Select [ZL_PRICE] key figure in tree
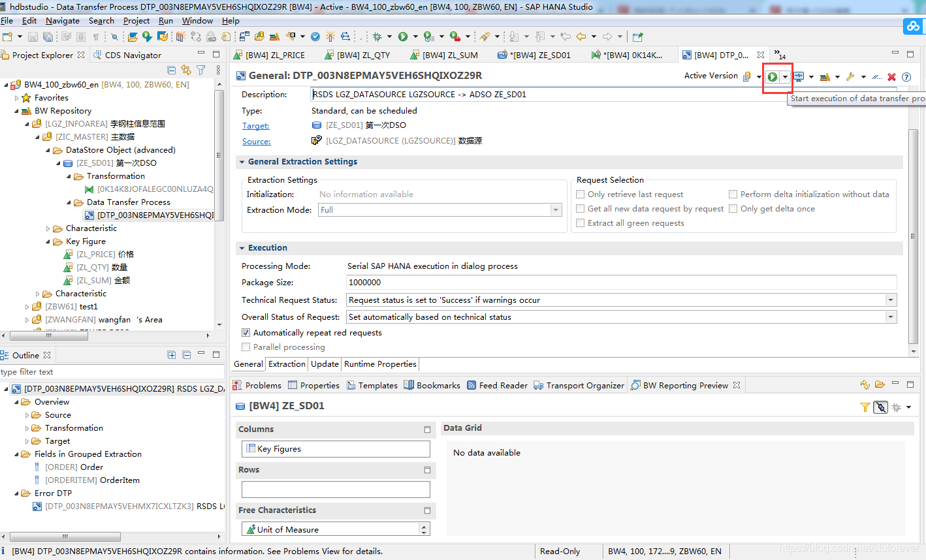The image size is (926, 560). point(99,255)
